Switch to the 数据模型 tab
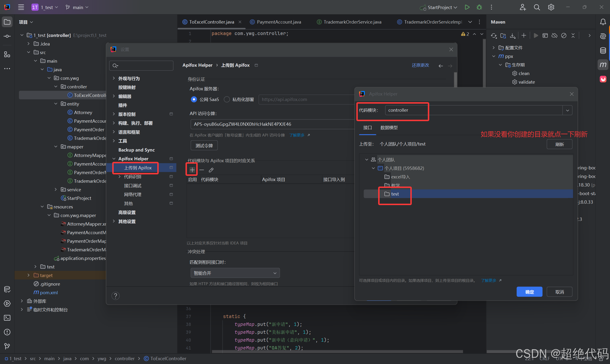This screenshot has width=610, height=364. 389,127
